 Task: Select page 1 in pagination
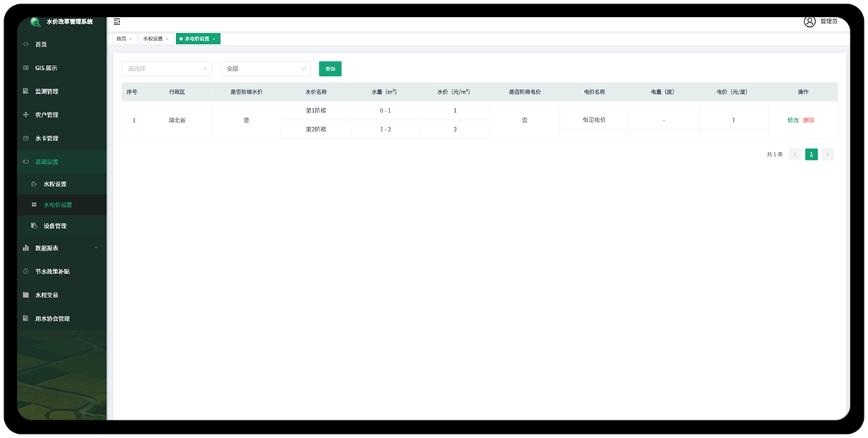[811, 154]
